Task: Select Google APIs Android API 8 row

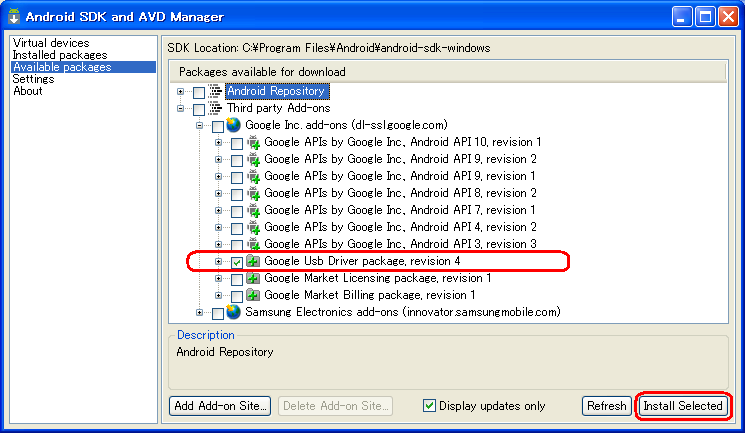Action: pyautogui.click(x=400, y=193)
